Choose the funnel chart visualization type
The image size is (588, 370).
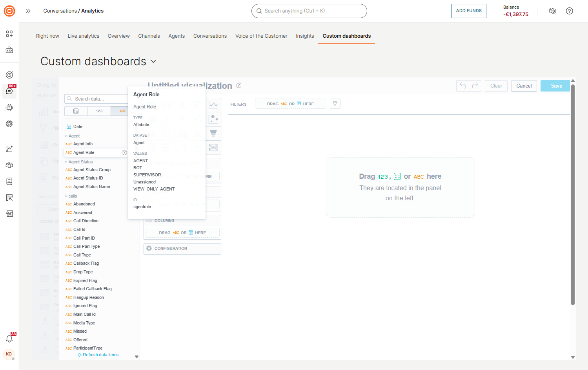[213, 133]
